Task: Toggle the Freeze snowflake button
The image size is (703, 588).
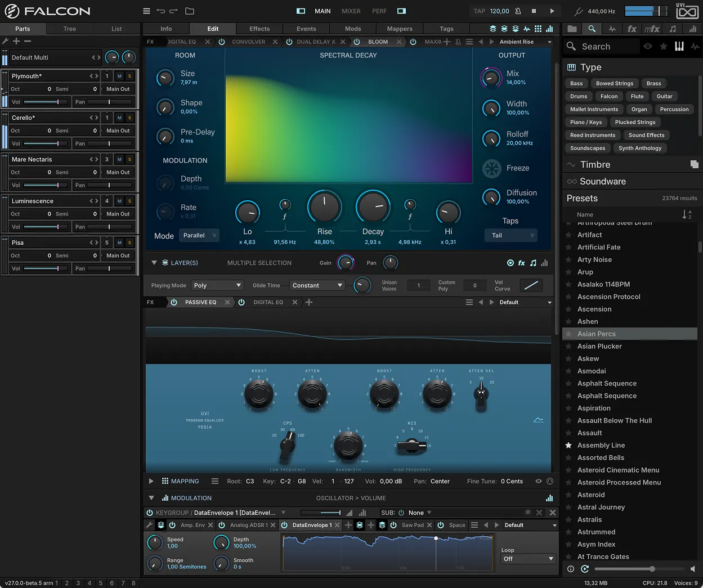Action: tap(492, 168)
